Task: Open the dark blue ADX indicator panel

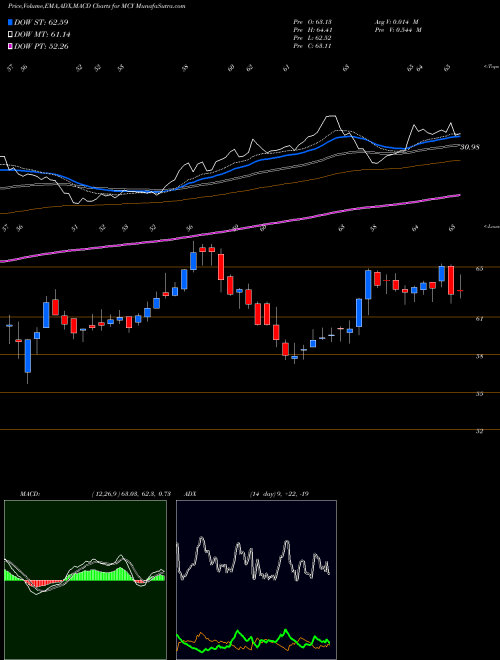Action: (256, 580)
